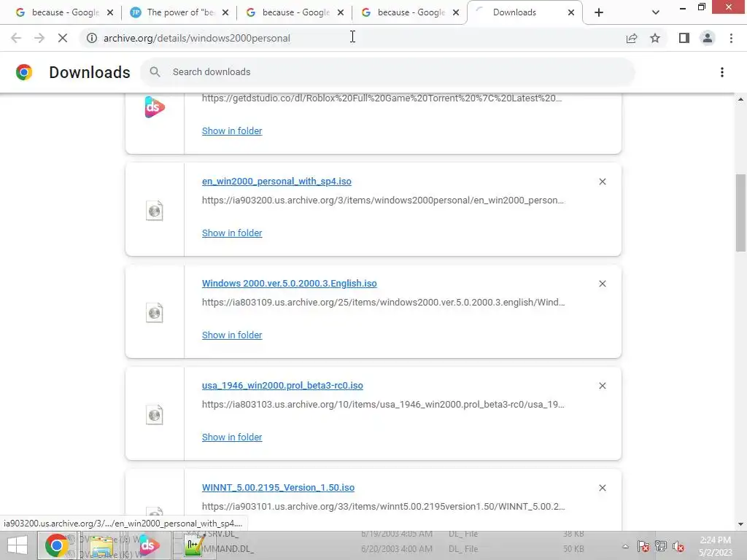Click the Action Center flag tray icon

coord(643,546)
